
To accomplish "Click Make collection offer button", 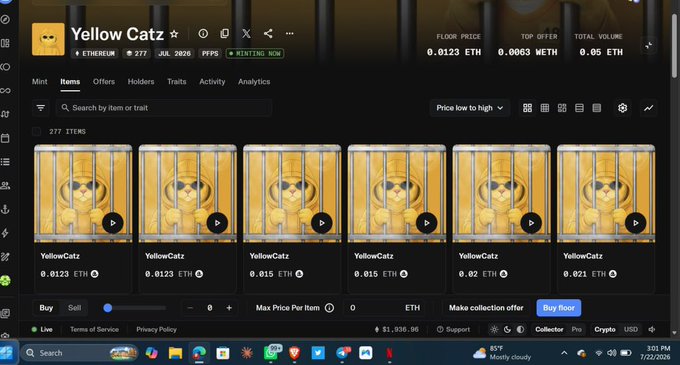I will [x=486, y=308].
